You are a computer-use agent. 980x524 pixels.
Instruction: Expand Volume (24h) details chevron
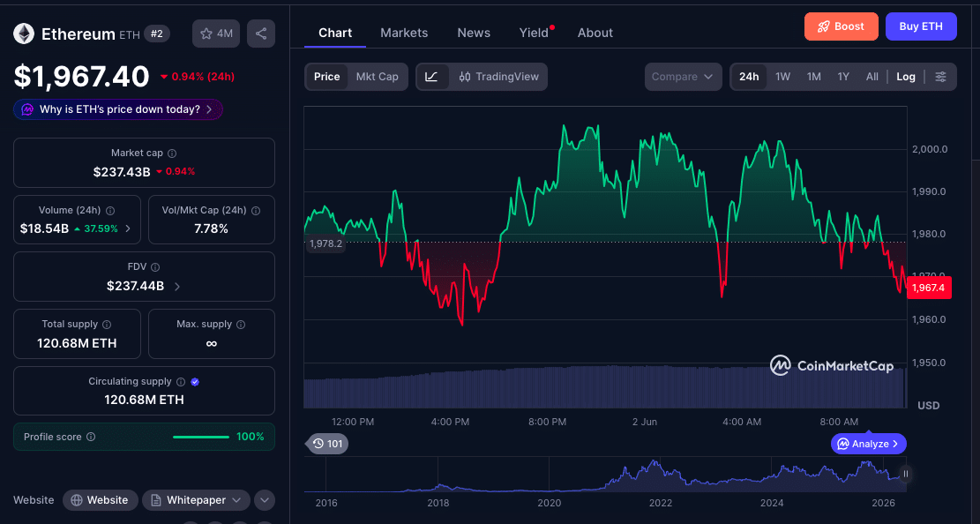point(128,228)
